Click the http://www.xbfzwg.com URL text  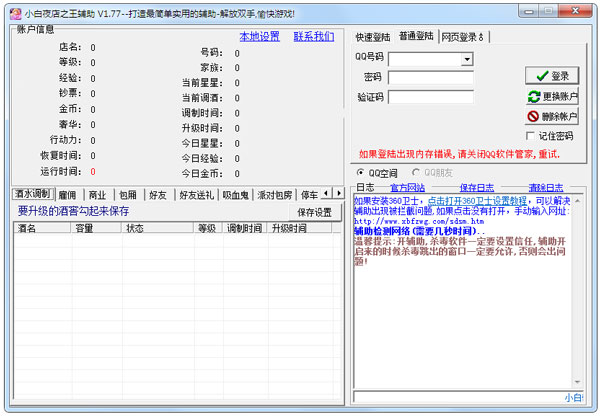(x=419, y=221)
